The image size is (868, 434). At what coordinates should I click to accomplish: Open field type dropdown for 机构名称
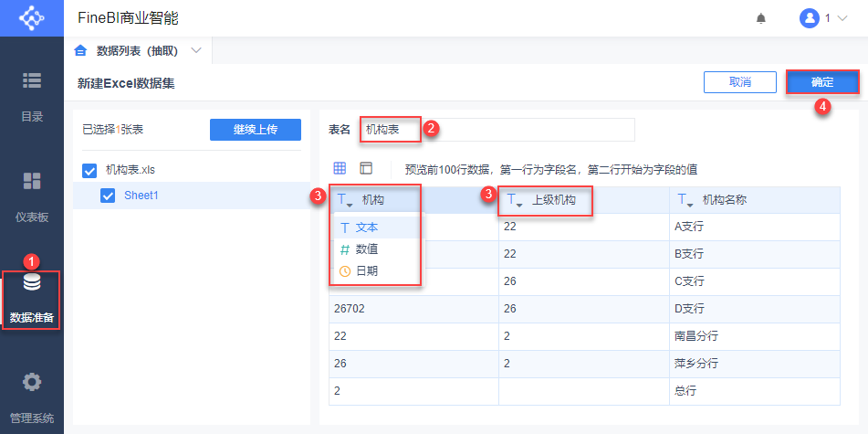pos(685,200)
